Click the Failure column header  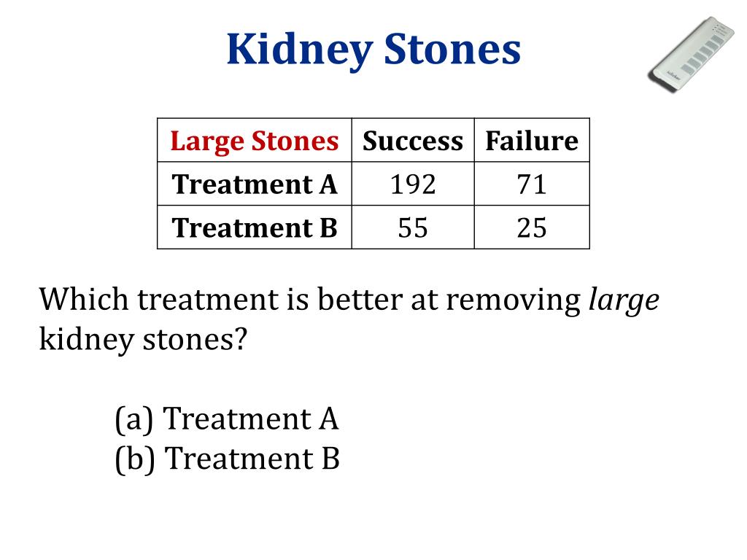(x=532, y=141)
